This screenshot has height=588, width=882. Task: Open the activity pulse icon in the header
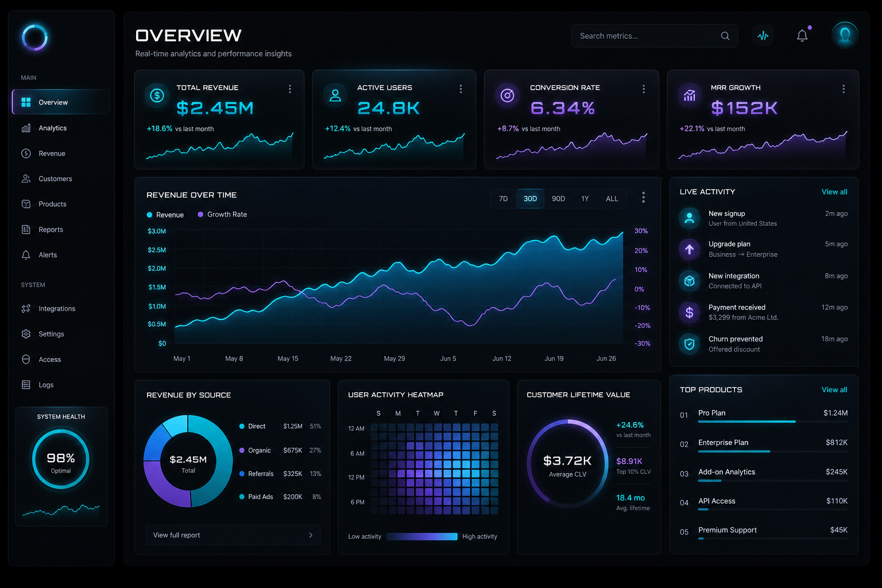(763, 36)
